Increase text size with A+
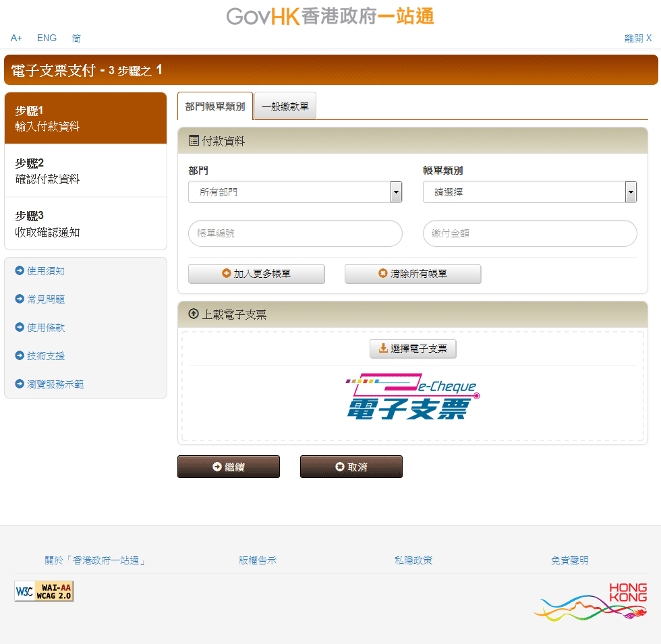Screen dimensions: 661x644 [16, 38]
